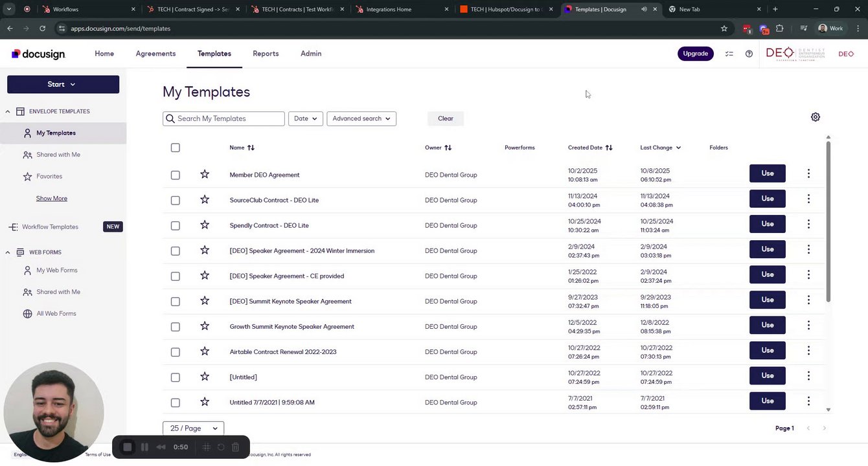This screenshot has height=466, width=868.
Task: Tick the select-all checkbox in the header
Action: [x=176, y=148]
